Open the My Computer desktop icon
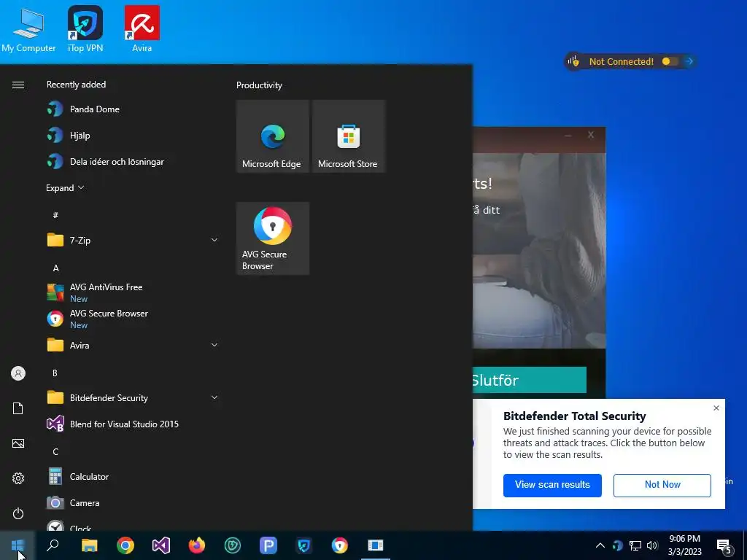Screen dimensions: 747x560 pyautogui.click(x=28, y=29)
